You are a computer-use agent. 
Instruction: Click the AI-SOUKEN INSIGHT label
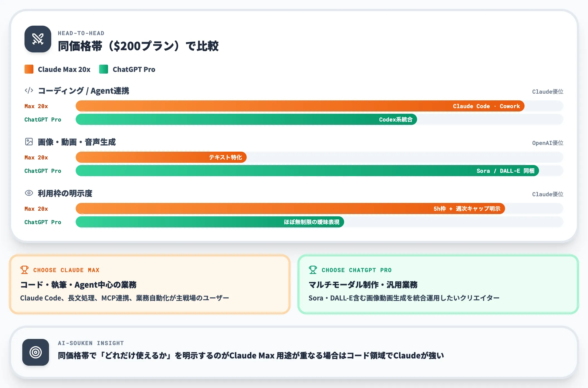[91, 343]
